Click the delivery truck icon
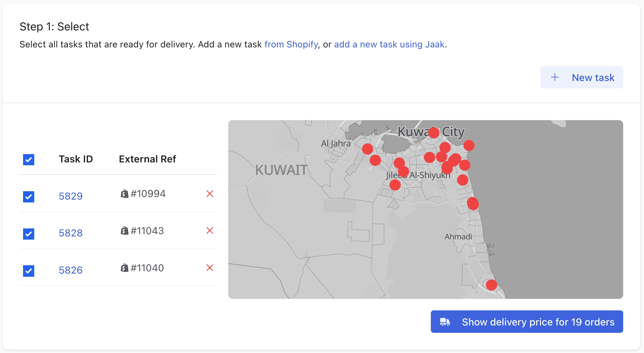The image size is (644, 353). 445,322
